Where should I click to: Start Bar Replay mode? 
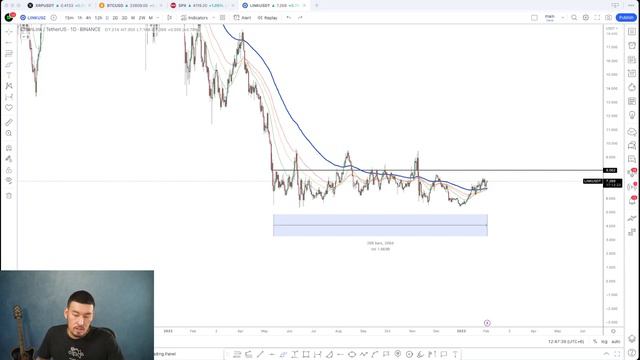(x=268, y=18)
